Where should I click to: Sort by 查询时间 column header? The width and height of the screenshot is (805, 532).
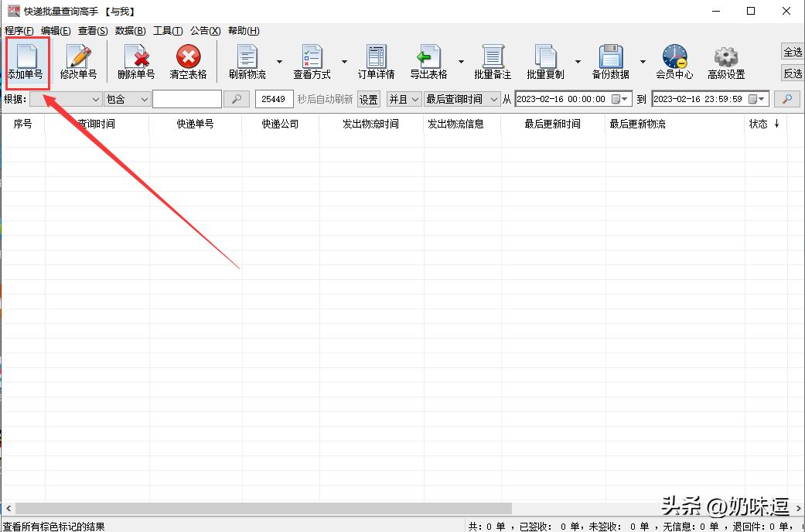[97, 124]
